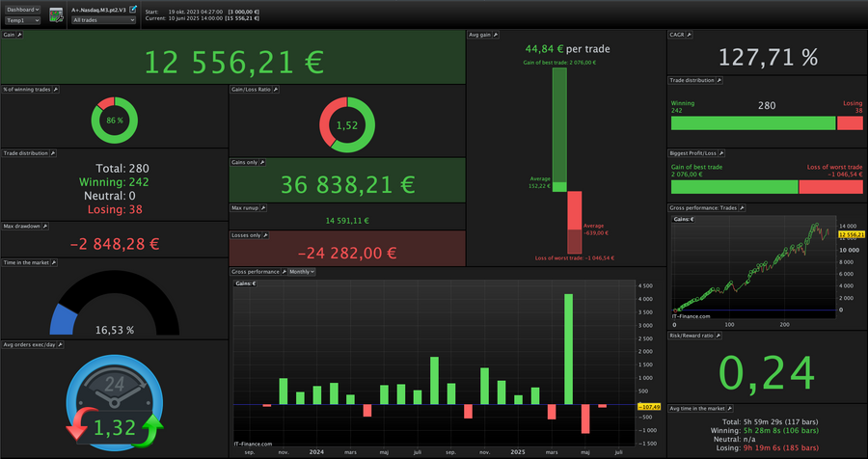Expand the All trades filter dropdown
The image size is (868, 459).
pos(103,20)
